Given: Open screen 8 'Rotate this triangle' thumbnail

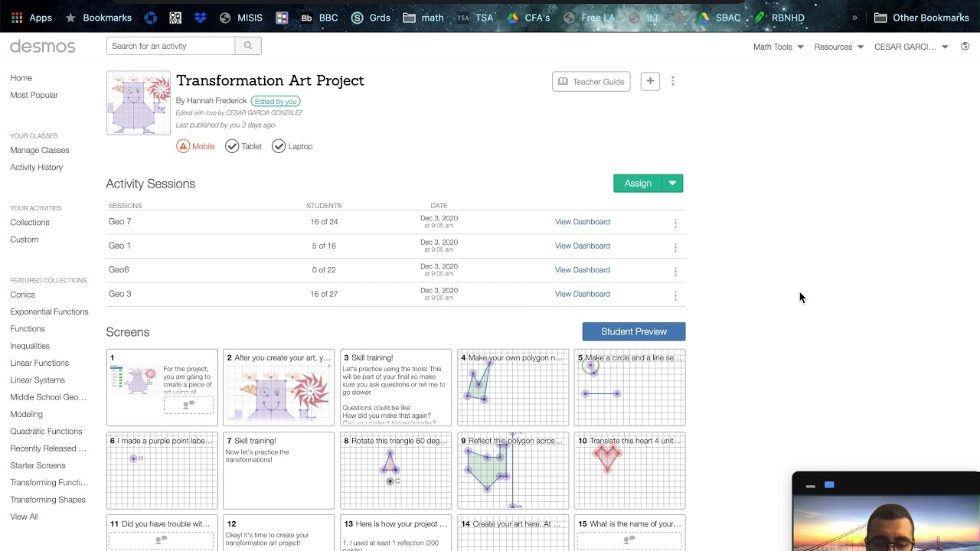Looking at the screenshot, I should [396, 471].
